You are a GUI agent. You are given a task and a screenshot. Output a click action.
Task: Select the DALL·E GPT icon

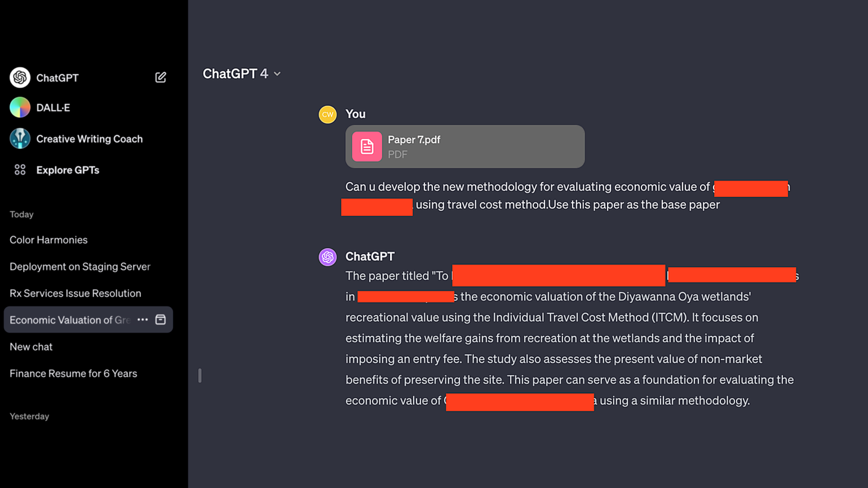20,108
